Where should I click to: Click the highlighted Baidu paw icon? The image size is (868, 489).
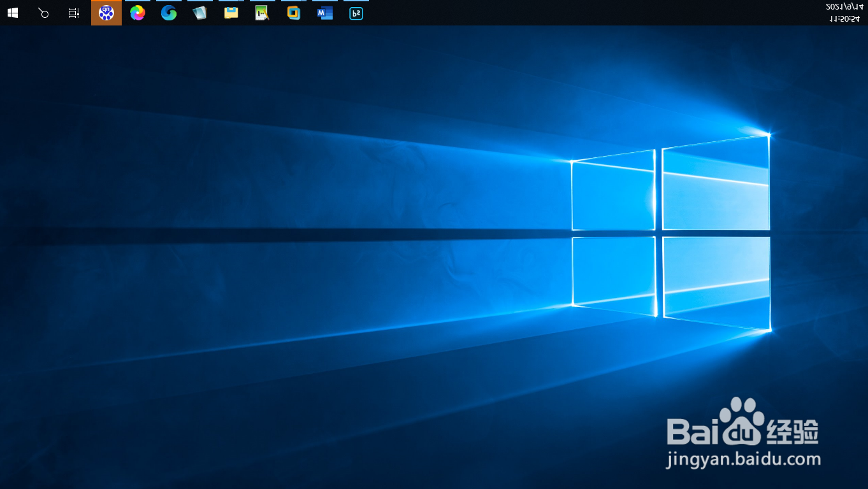pyautogui.click(x=106, y=13)
